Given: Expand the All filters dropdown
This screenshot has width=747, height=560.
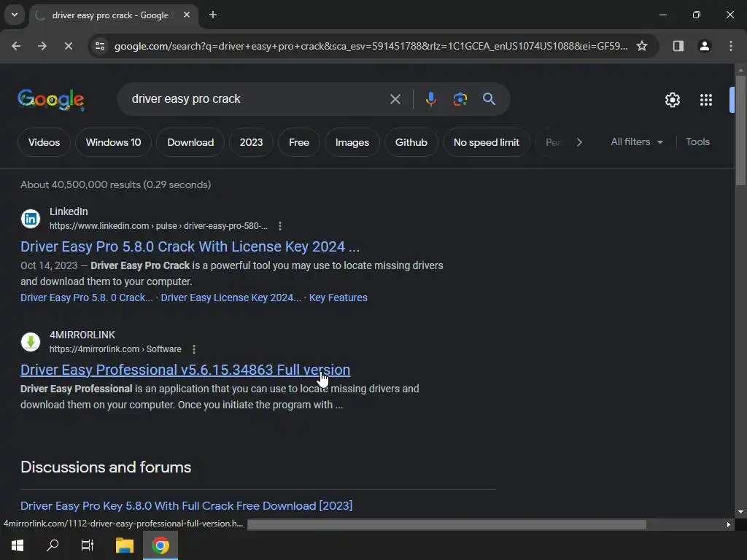Looking at the screenshot, I should [x=636, y=142].
